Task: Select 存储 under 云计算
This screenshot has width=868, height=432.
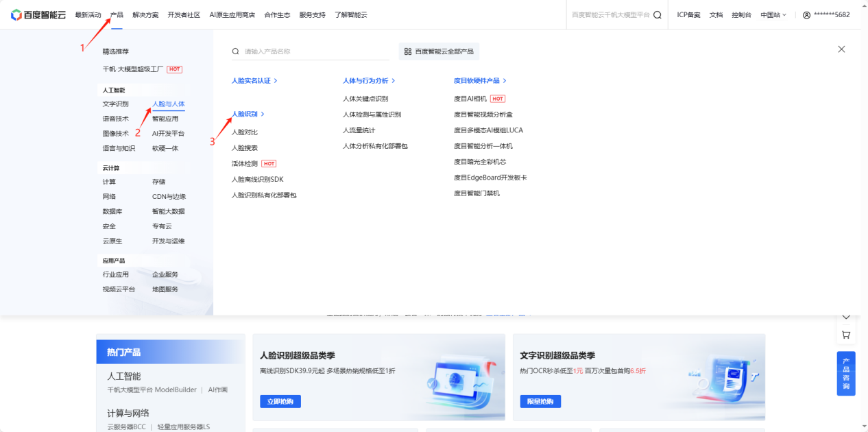Action: [158, 182]
